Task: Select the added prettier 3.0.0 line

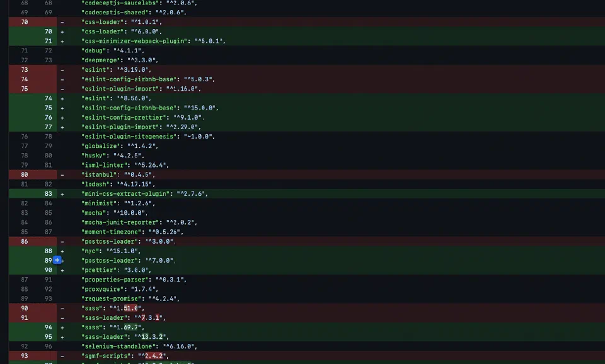Action: click(x=307, y=270)
